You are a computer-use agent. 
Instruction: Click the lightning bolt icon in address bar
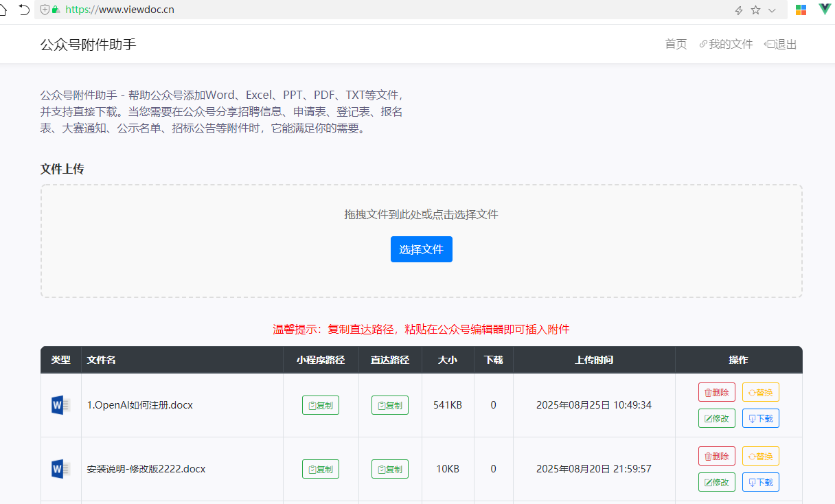[739, 10]
